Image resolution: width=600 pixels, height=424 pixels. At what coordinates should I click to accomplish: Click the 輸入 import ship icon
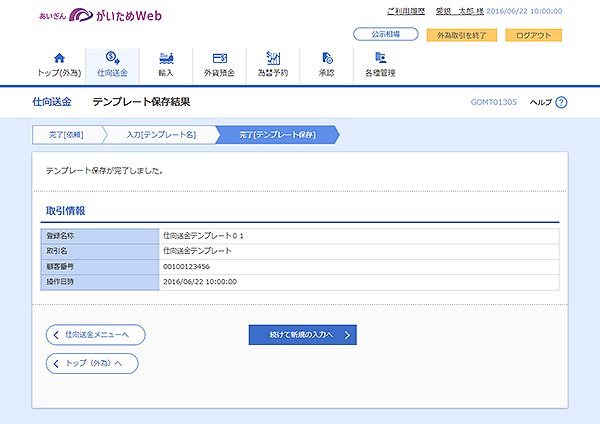point(166,58)
